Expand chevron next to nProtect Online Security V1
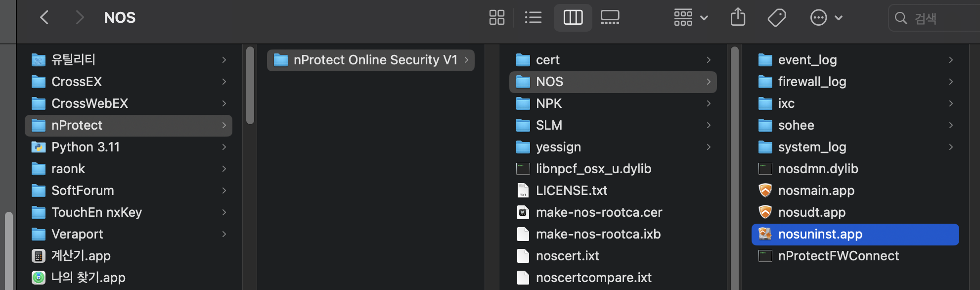The image size is (980, 290). (466, 60)
